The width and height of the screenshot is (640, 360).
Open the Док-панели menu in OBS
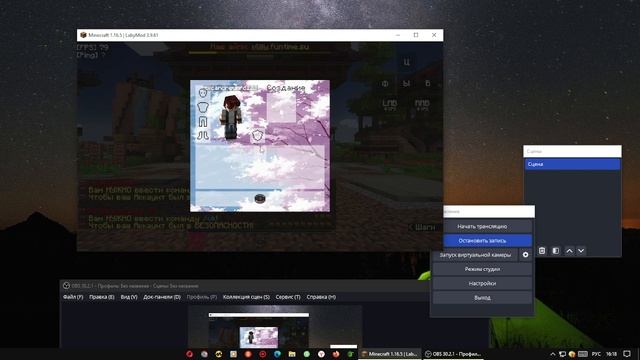(162, 297)
